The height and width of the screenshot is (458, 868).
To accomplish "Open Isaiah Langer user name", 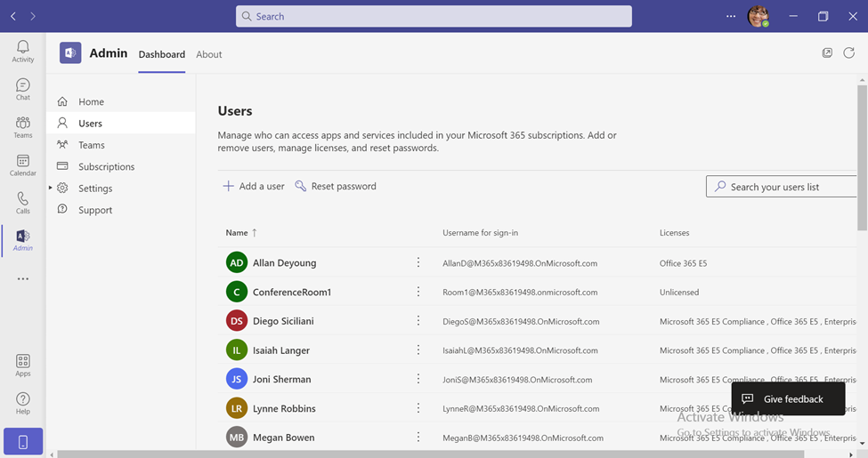I will (x=281, y=350).
